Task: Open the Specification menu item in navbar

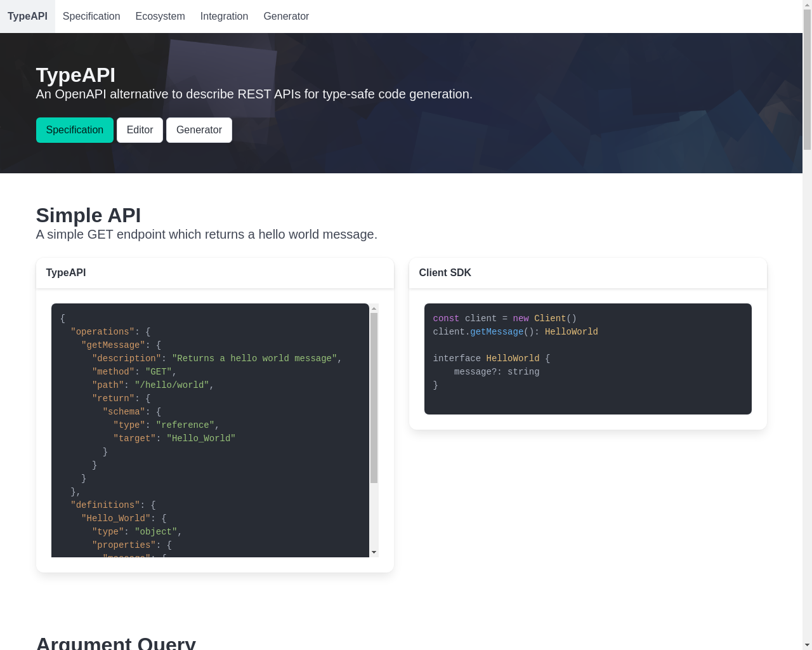Action: click(x=91, y=17)
